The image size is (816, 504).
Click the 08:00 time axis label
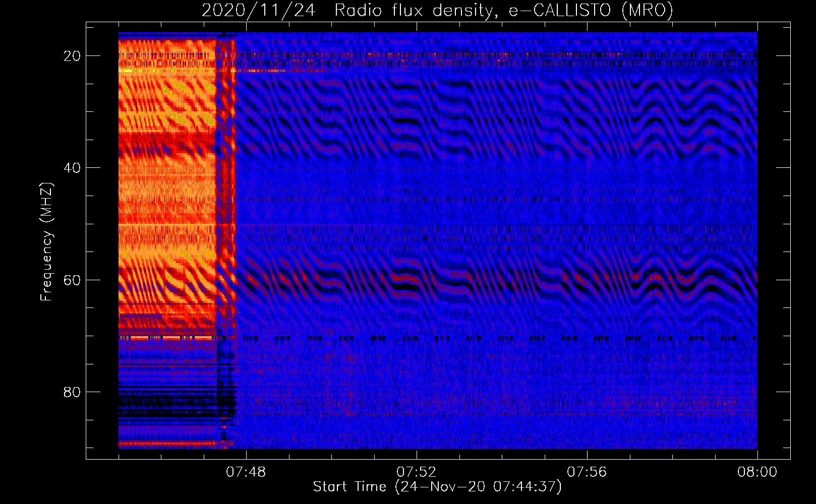tap(757, 472)
